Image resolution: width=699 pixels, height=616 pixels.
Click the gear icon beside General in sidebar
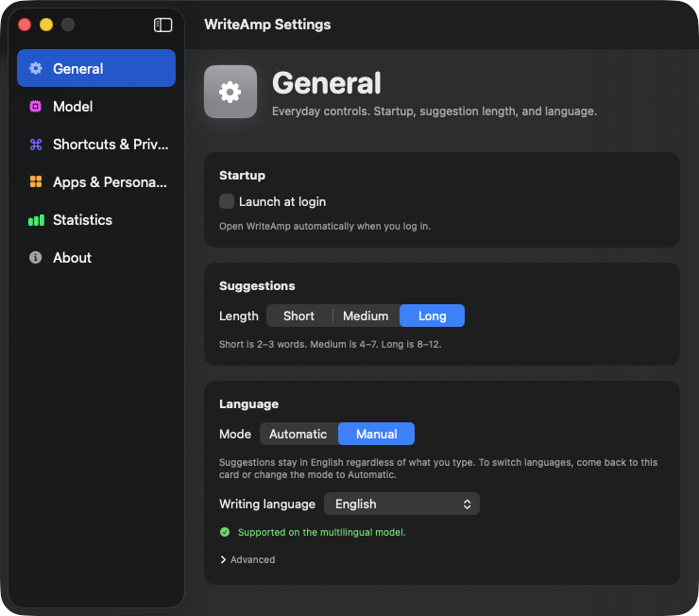(x=36, y=68)
